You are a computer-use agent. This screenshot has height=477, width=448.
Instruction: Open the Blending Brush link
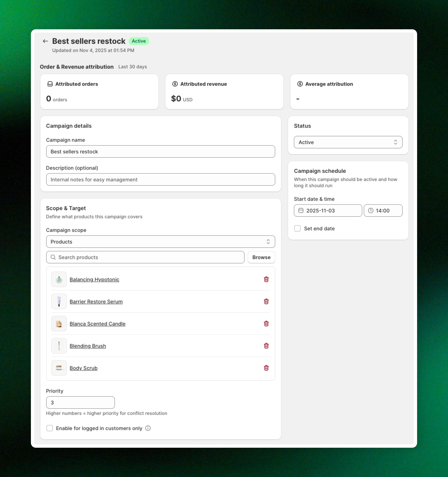88,346
